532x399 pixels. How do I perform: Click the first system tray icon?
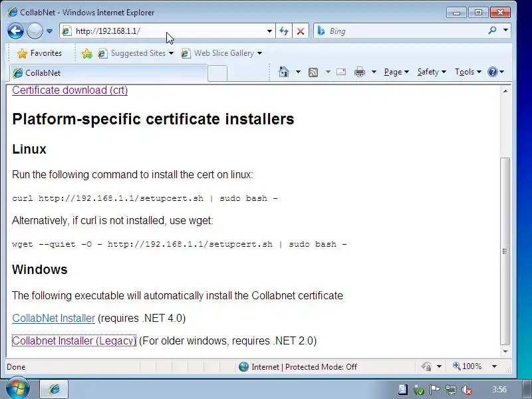[403, 390]
